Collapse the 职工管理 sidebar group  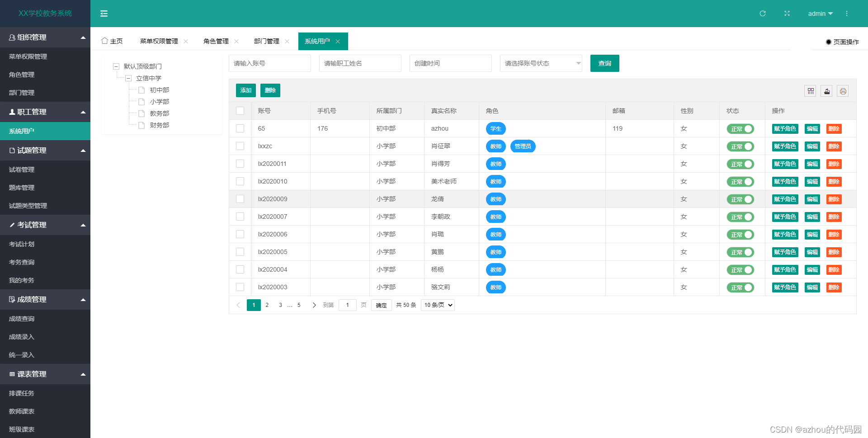(45, 112)
